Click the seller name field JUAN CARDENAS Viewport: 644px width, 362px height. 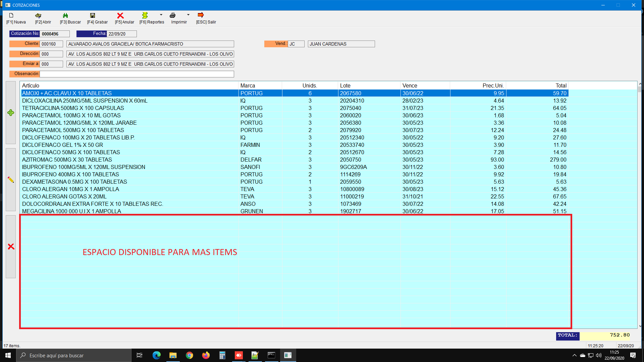[341, 44]
